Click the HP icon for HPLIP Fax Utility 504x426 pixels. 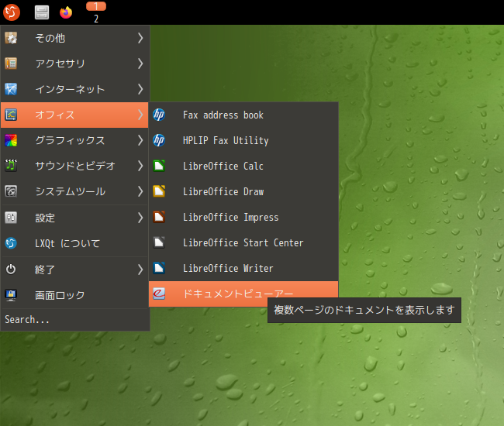pyautogui.click(x=159, y=140)
